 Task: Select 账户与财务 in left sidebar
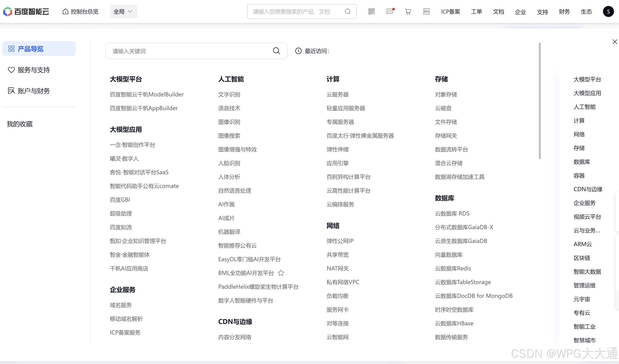(34, 91)
